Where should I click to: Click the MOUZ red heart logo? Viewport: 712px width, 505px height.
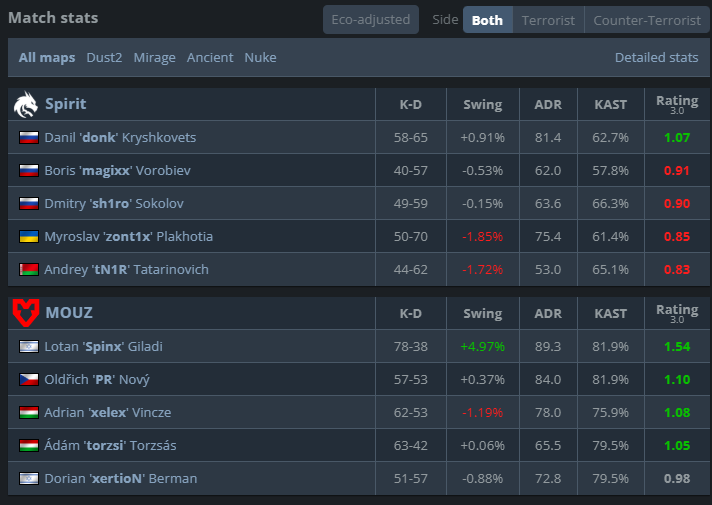point(26,313)
